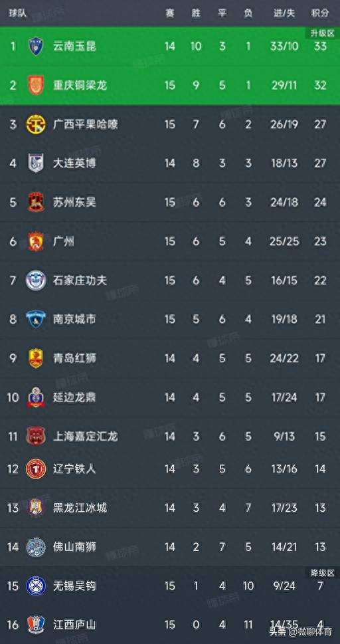Click the 延边龙鼎 team crest
Image resolution: width=340 pixels, height=644 pixels.
click(36, 397)
